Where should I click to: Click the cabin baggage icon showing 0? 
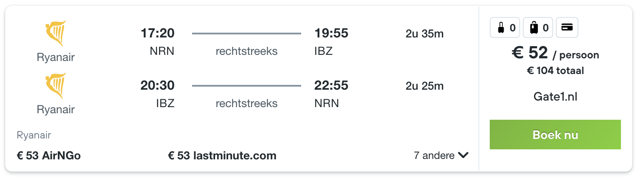505,28
